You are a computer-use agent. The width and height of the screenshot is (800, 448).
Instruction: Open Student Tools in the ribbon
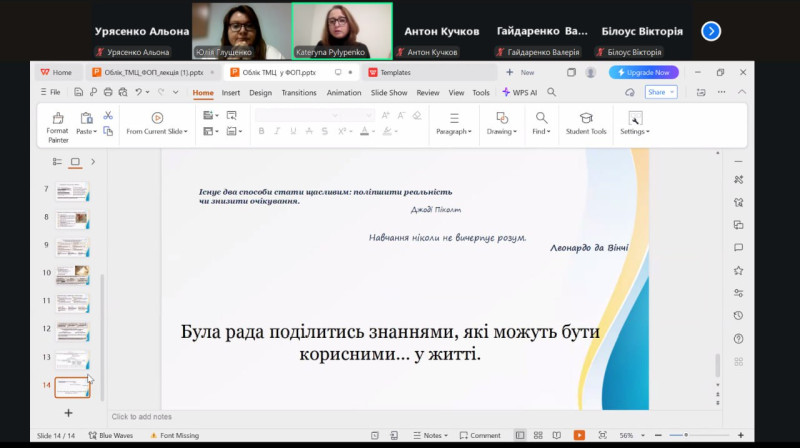(585, 124)
